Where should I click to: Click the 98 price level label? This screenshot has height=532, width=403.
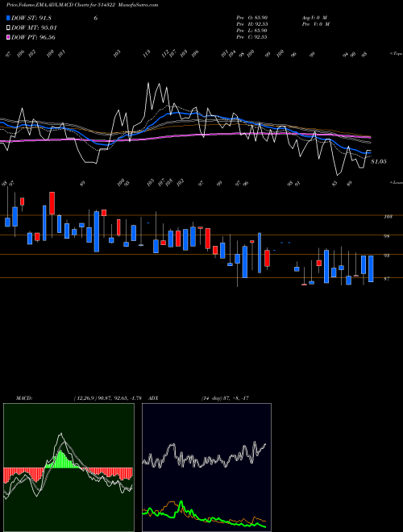(x=387, y=236)
